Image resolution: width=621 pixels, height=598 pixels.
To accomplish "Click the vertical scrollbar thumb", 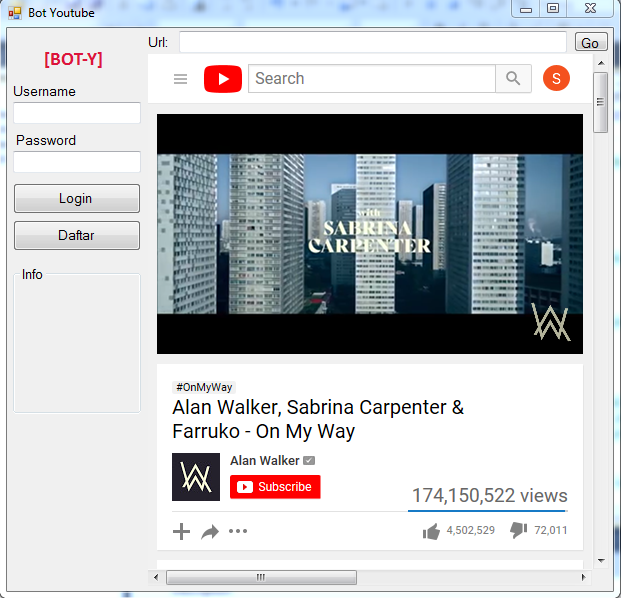I will tap(600, 102).
